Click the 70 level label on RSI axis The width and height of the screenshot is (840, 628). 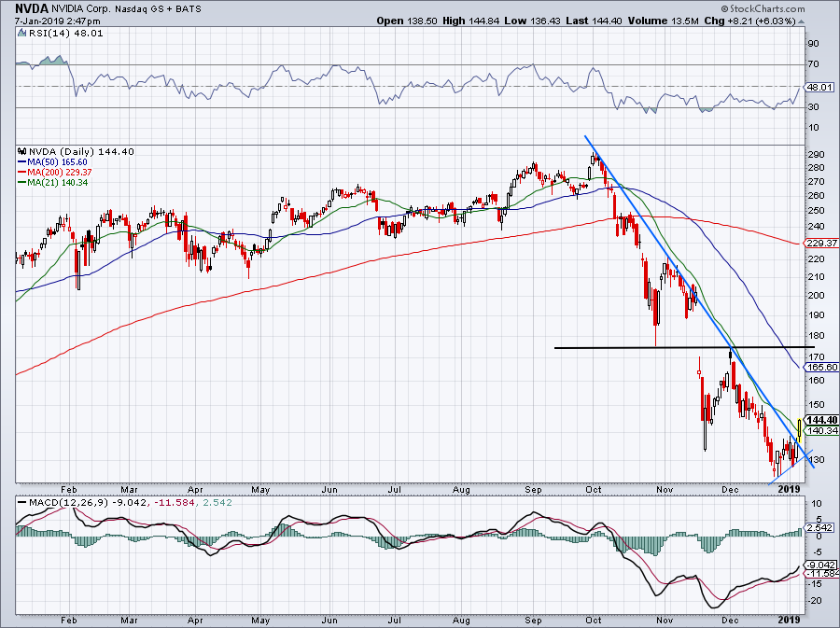coord(814,64)
